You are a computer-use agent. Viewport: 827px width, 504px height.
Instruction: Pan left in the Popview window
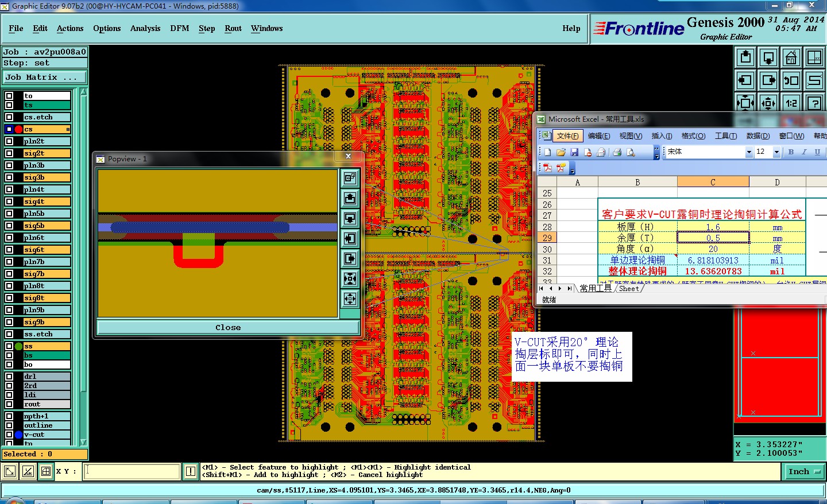350,239
